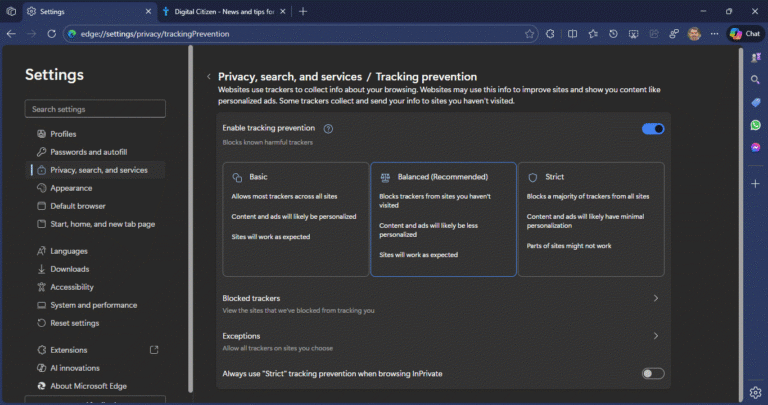Select the Balanced (Recommended) card
Viewport: 768px width, 405px height.
coord(443,219)
